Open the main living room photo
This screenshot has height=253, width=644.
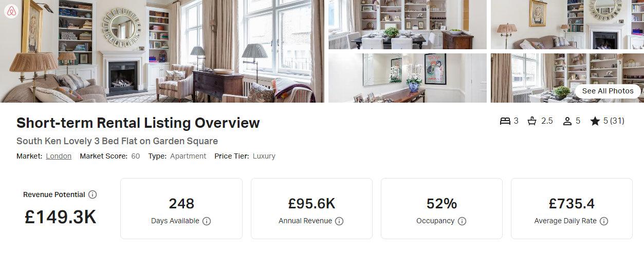[x=162, y=51]
